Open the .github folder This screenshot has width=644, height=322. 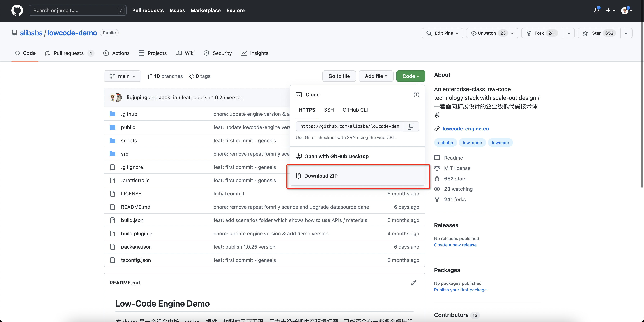pyautogui.click(x=129, y=114)
